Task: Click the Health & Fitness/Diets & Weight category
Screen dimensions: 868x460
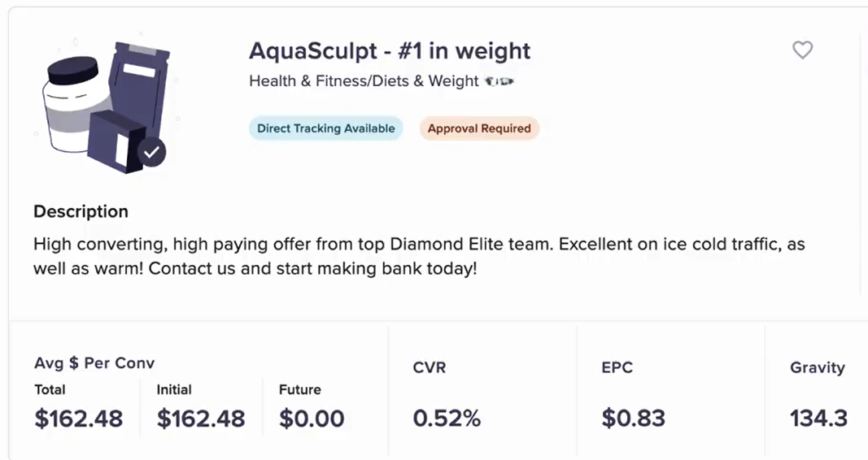Action: (364, 81)
